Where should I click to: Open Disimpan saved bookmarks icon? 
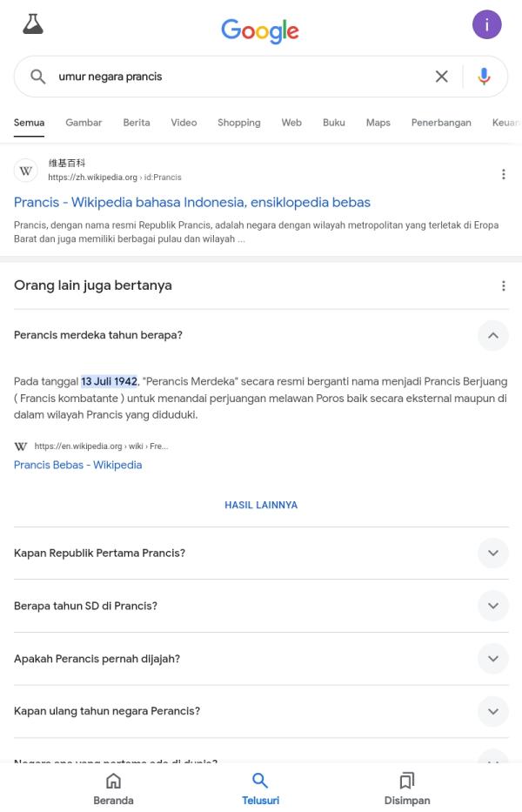[x=407, y=788]
